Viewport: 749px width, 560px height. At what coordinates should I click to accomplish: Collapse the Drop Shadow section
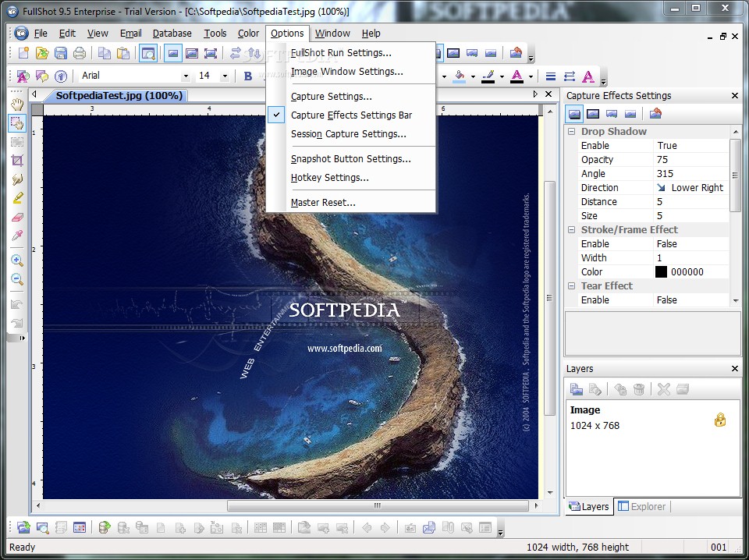tap(571, 131)
